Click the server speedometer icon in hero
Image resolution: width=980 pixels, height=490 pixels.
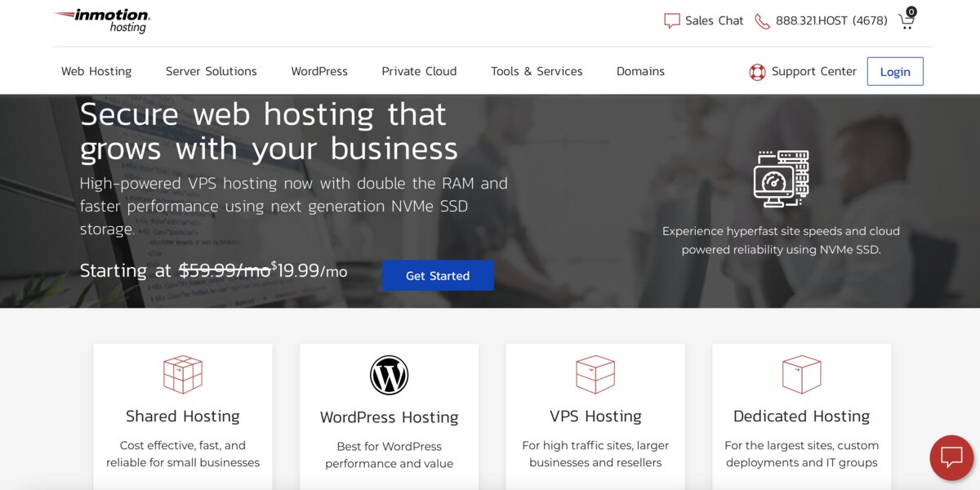click(781, 179)
